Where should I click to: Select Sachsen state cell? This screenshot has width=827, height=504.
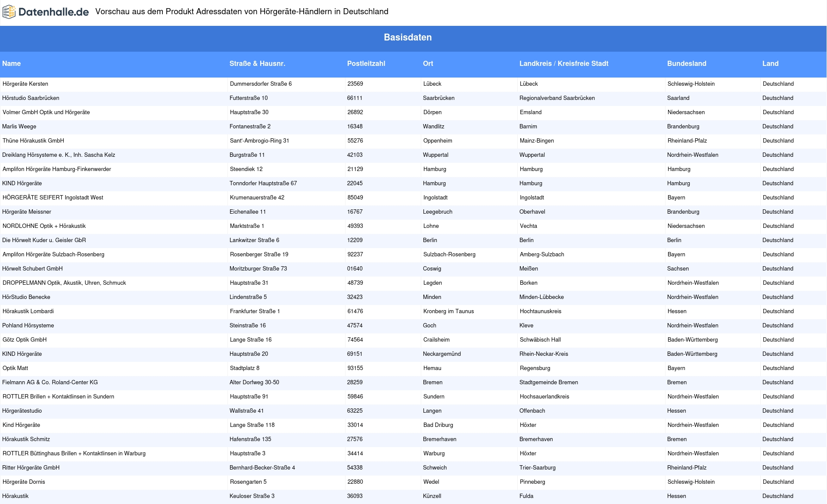point(678,269)
